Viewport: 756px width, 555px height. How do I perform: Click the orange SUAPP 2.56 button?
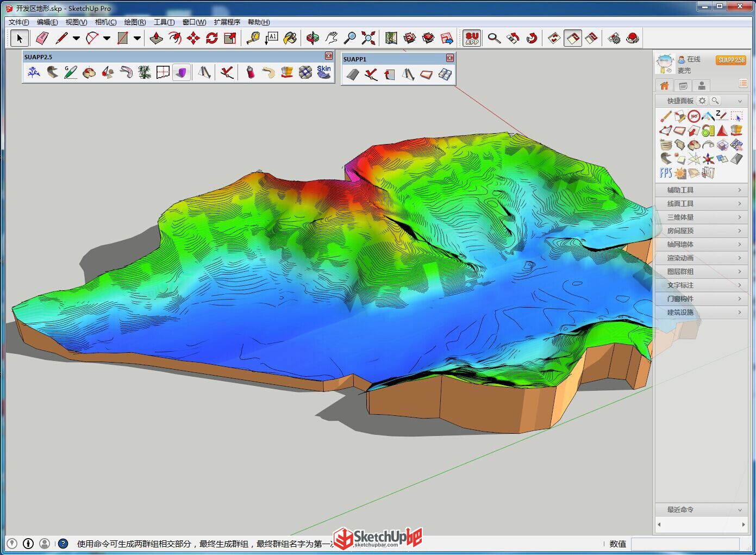click(x=731, y=60)
